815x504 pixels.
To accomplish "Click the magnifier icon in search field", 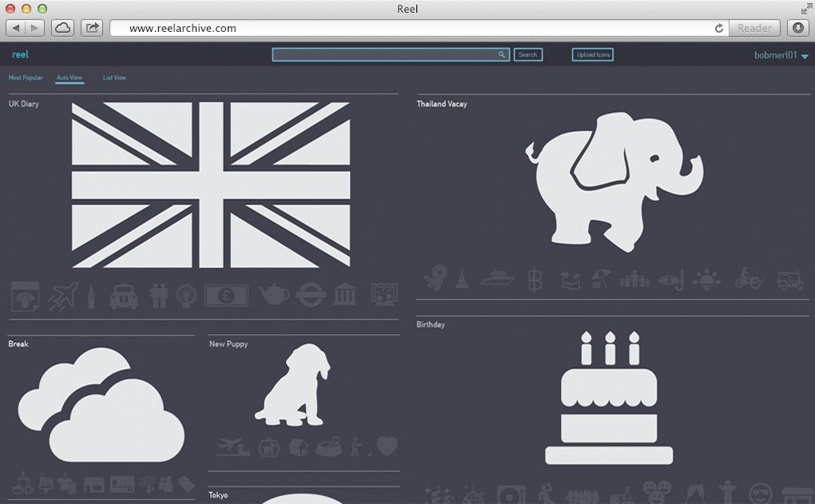I will (x=502, y=54).
